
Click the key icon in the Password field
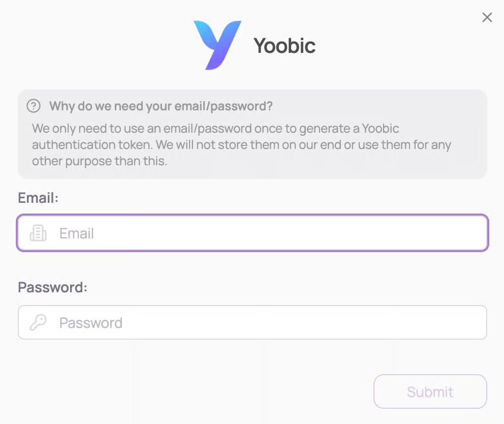[x=38, y=323]
